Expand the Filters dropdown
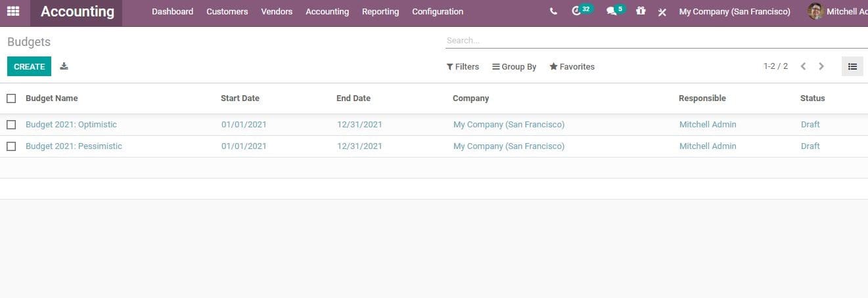Viewport: 868px width, 298px height. coord(463,67)
